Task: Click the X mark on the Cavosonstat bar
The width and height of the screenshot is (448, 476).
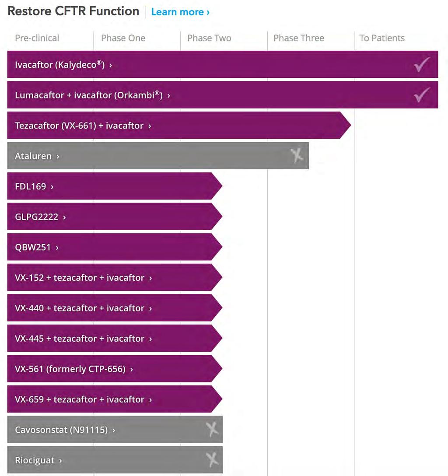Action: click(212, 430)
